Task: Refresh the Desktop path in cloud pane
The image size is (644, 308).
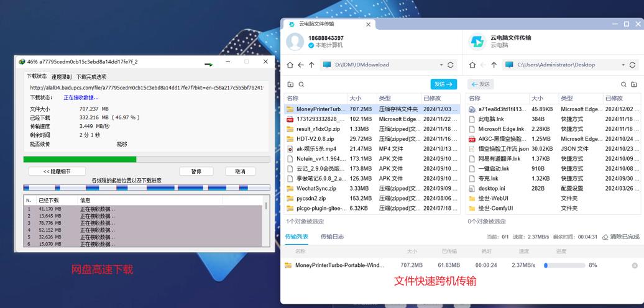Action: coord(633,65)
